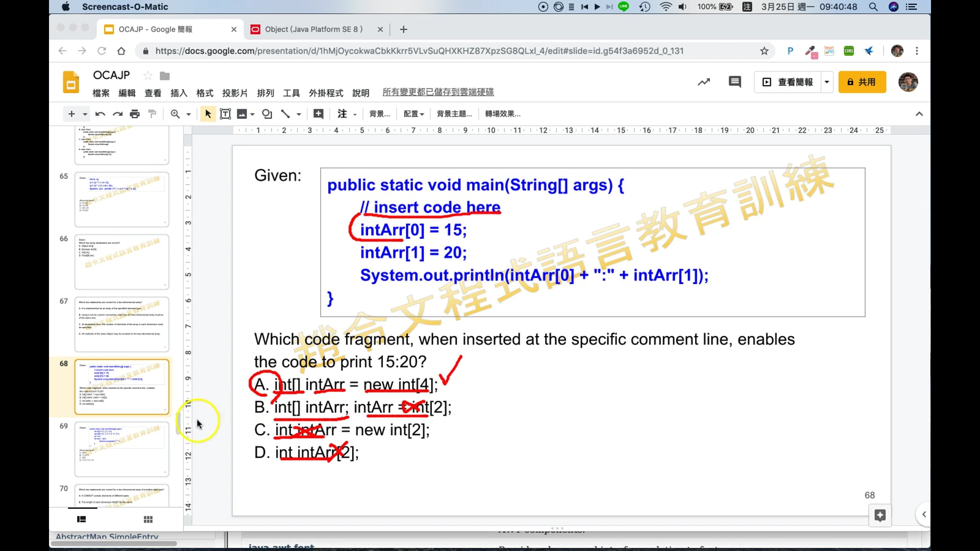Star the OCAJP presentation
The height and width of the screenshot is (551, 980).
[148, 76]
